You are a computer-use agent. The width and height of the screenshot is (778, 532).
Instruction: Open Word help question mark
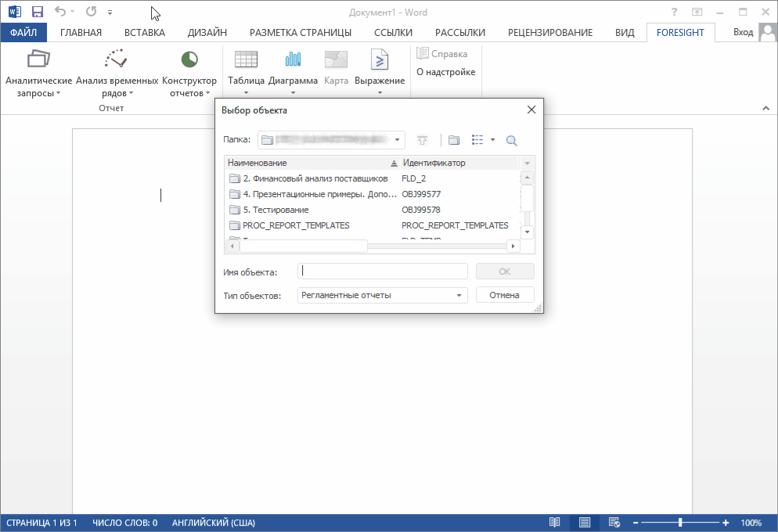tap(674, 12)
